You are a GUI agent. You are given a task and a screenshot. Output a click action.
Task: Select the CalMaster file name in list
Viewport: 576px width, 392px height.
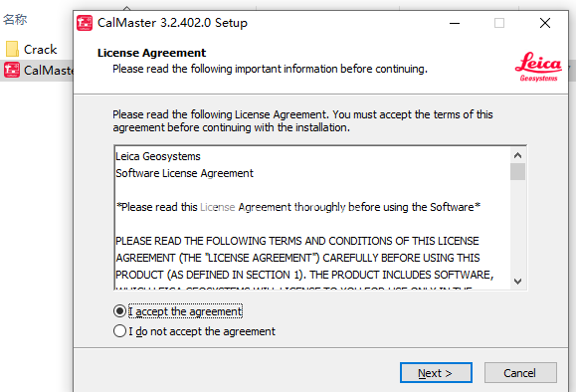[49, 70]
